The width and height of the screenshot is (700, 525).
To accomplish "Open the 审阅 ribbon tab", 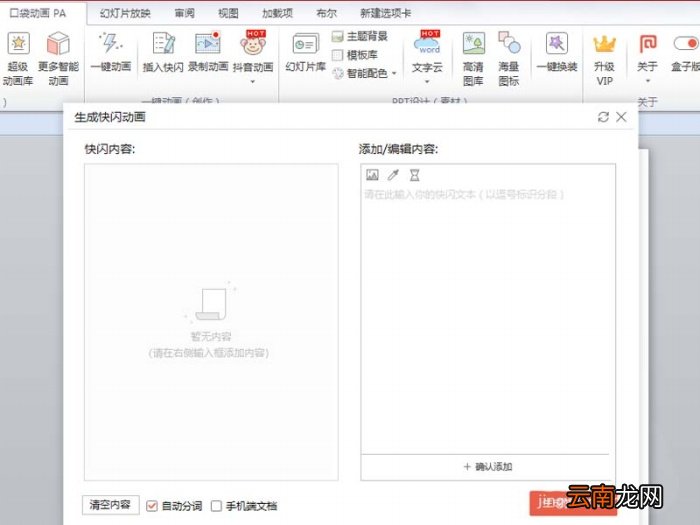I will (x=184, y=13).
